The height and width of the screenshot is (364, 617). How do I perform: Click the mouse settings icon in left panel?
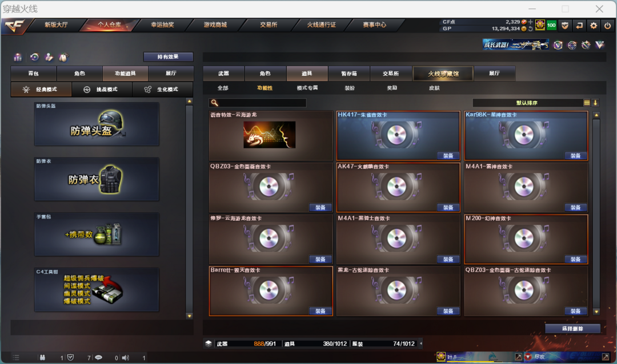click(63, 58)
